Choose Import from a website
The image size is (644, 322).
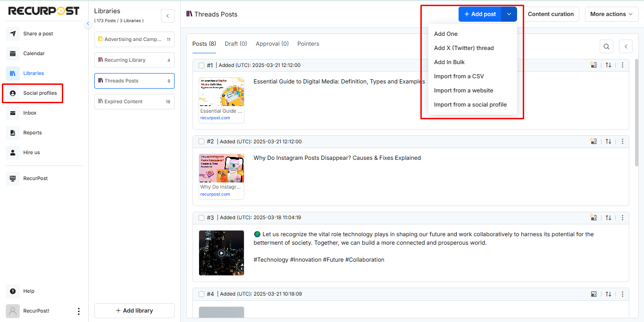point(464,91)
